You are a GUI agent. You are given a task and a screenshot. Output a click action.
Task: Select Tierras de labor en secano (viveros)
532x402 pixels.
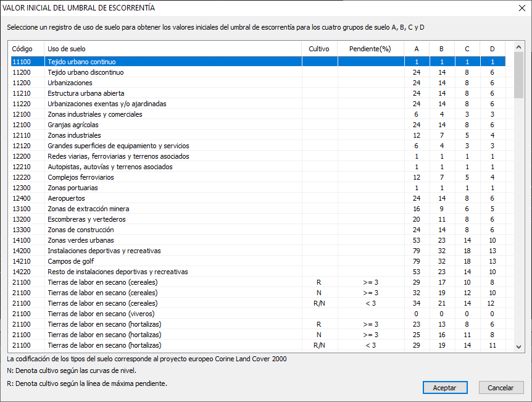pos(258,314)
